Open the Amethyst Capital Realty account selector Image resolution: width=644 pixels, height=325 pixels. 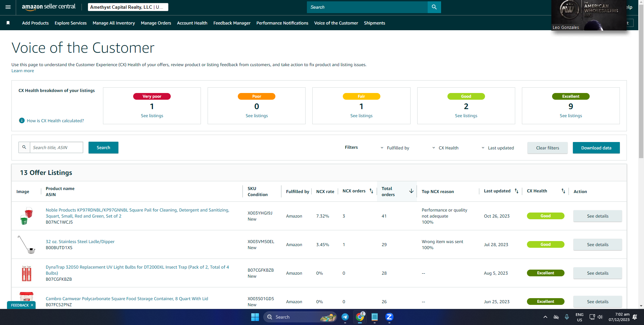pyautogui.click(x=128, y=7)
